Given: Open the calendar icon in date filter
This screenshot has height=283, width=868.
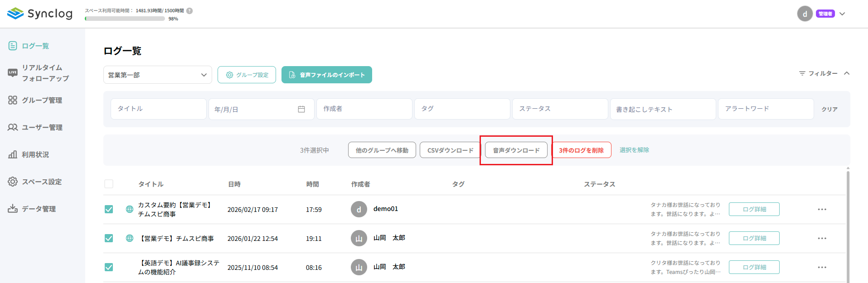Looking at the screenshot, I should pos(301,109).
